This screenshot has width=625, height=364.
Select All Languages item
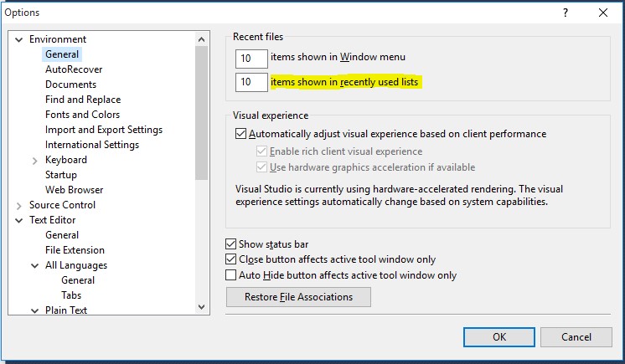76,265
